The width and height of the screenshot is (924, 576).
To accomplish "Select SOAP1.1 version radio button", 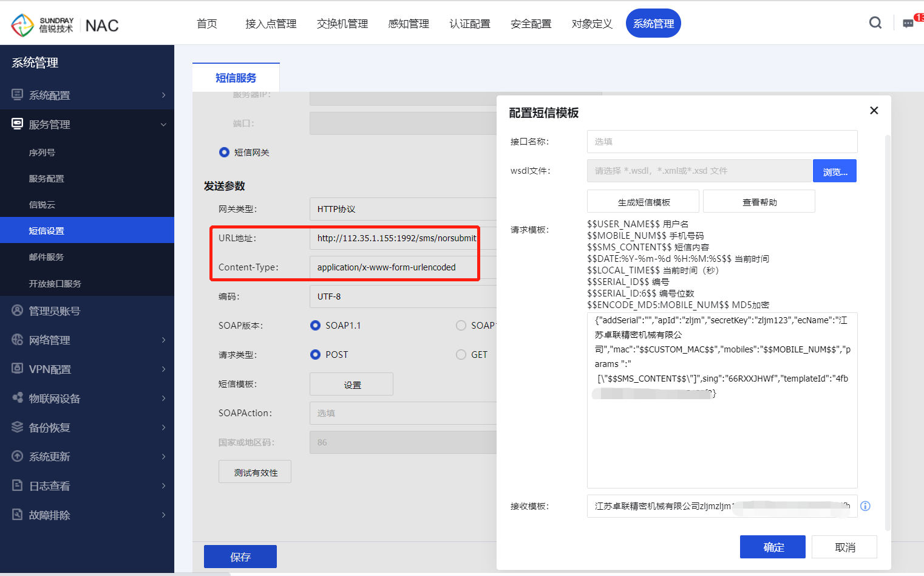I will point(315,326).
